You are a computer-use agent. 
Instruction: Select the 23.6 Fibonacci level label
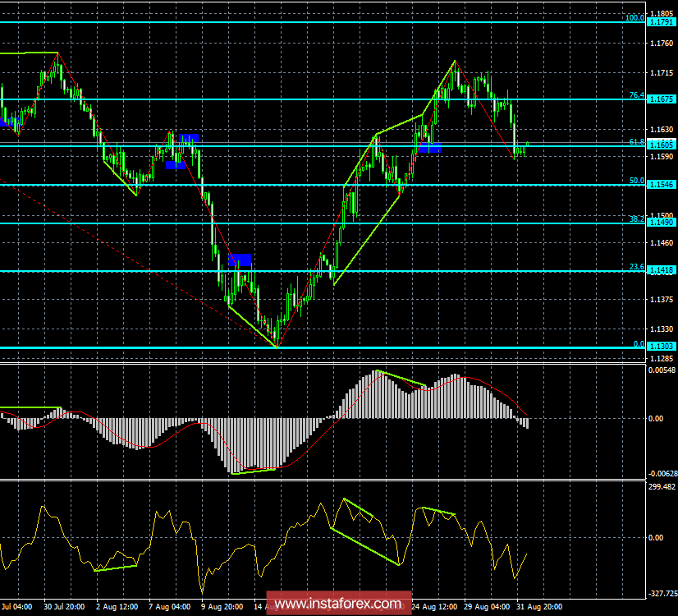tap(636, 267)
